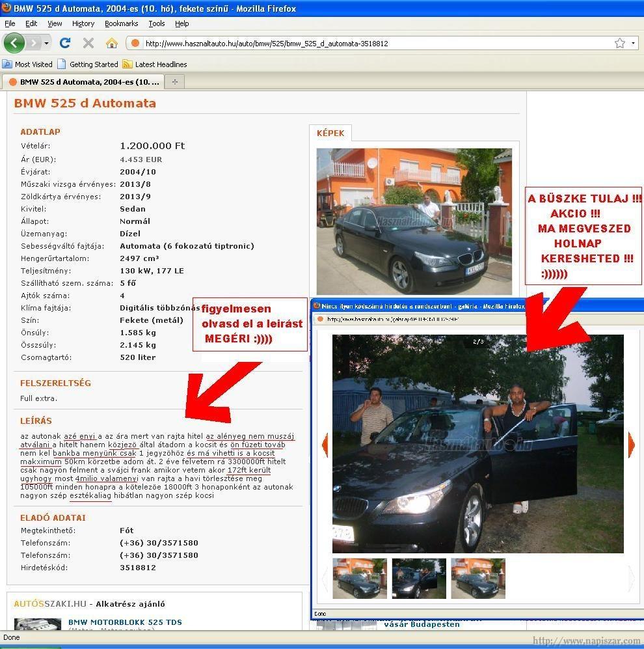Click the Getting Started bookmark
This screenshot has height=649, width=644.
[88, 64]
